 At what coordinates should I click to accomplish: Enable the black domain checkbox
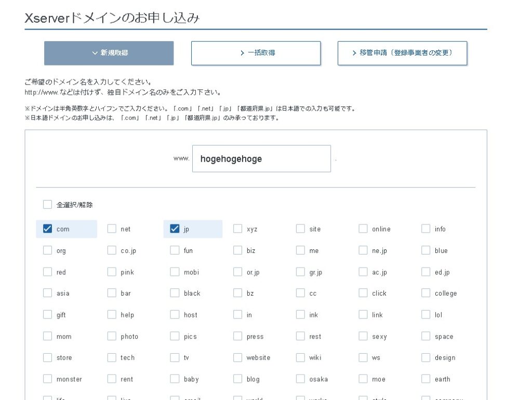pos(175,293)
